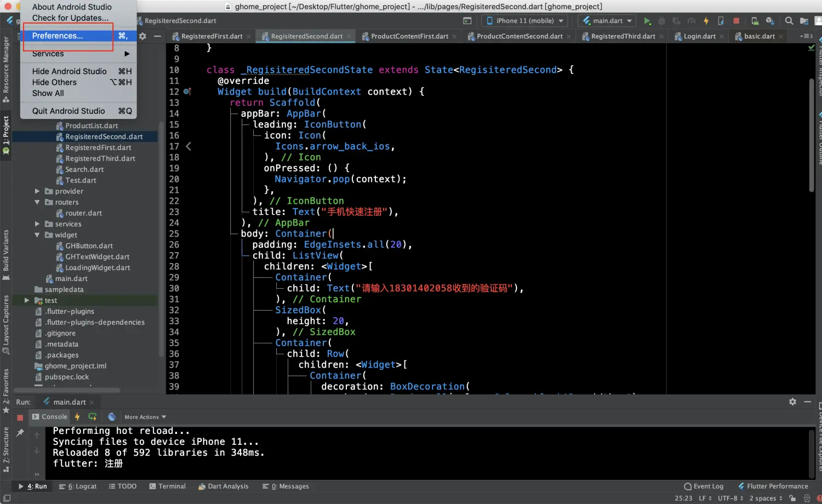Open the Dart Analysis tool window
Viewport: 822px width, 504px height.
[223, 486]
